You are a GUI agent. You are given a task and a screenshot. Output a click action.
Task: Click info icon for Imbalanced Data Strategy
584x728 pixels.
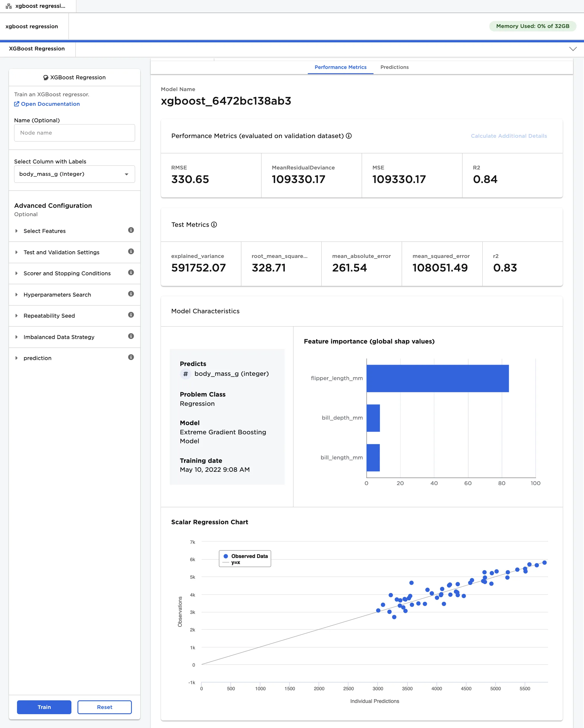131,336
